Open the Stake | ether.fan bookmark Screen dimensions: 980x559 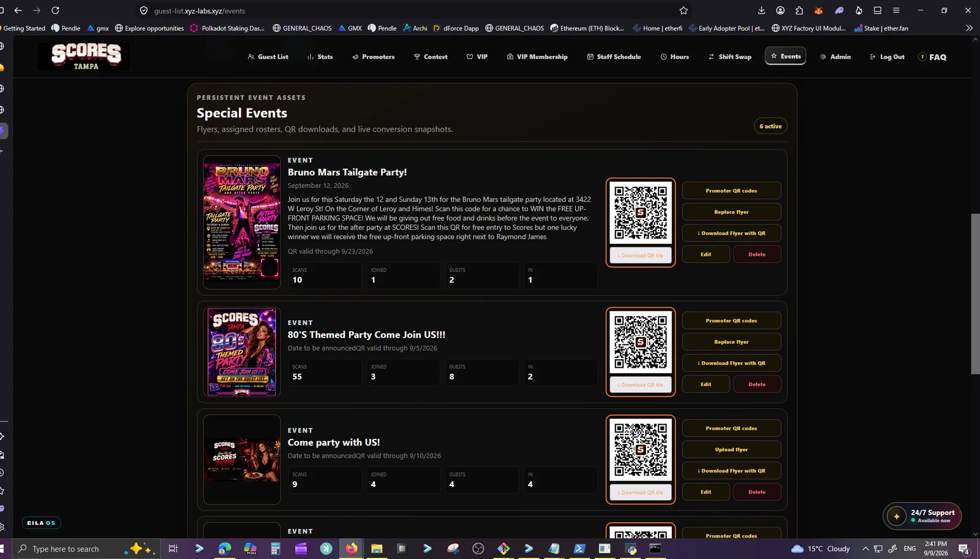[881, 28]
